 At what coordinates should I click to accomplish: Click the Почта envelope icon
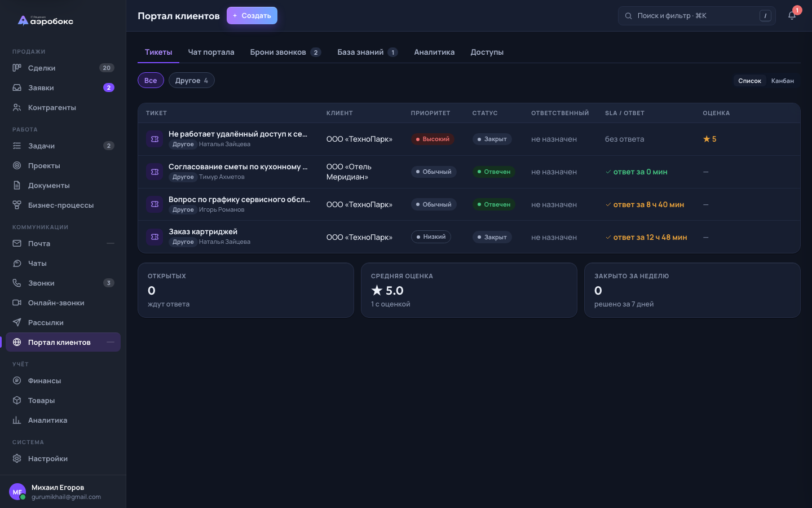click(x=17, y=243)
